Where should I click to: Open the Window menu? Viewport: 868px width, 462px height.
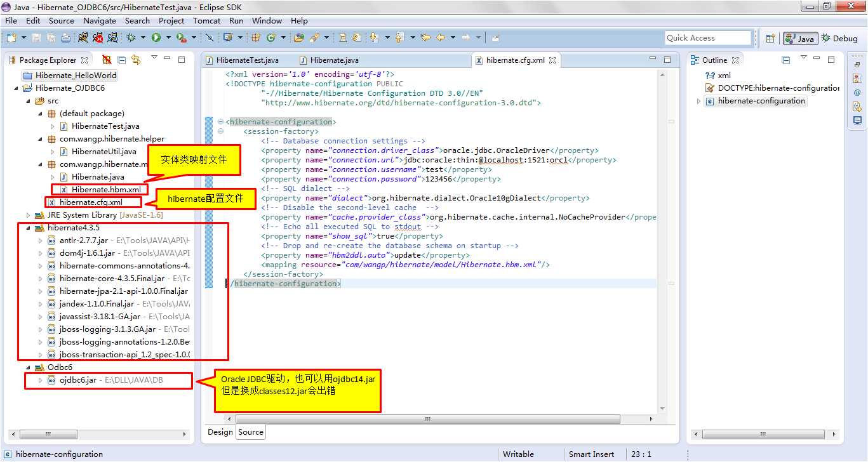tap(267, 20)
